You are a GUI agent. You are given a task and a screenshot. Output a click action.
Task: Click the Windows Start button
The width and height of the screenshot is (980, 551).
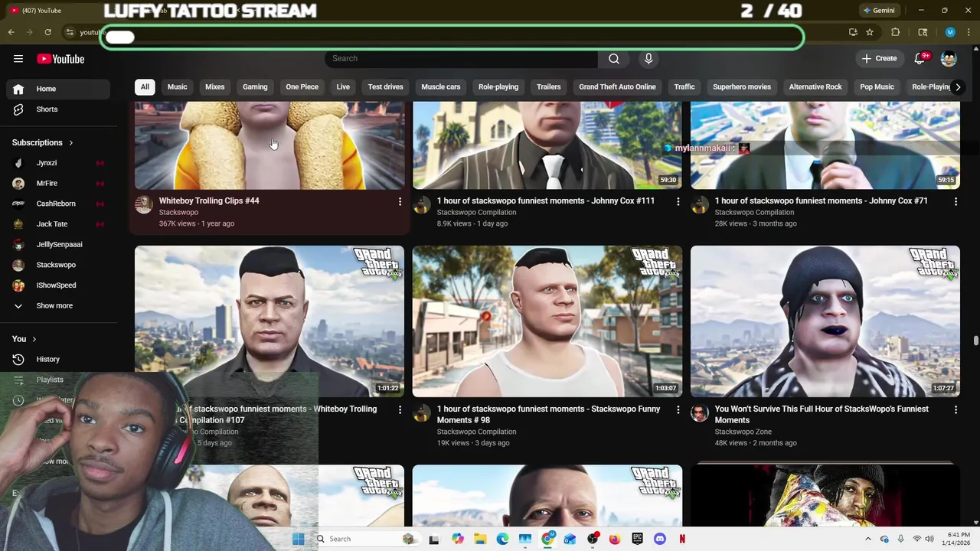298,539
